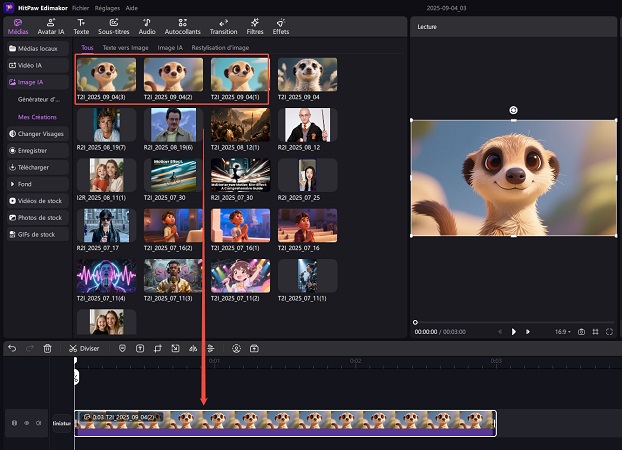Select Image IA in sidebar

click(38, 82)
